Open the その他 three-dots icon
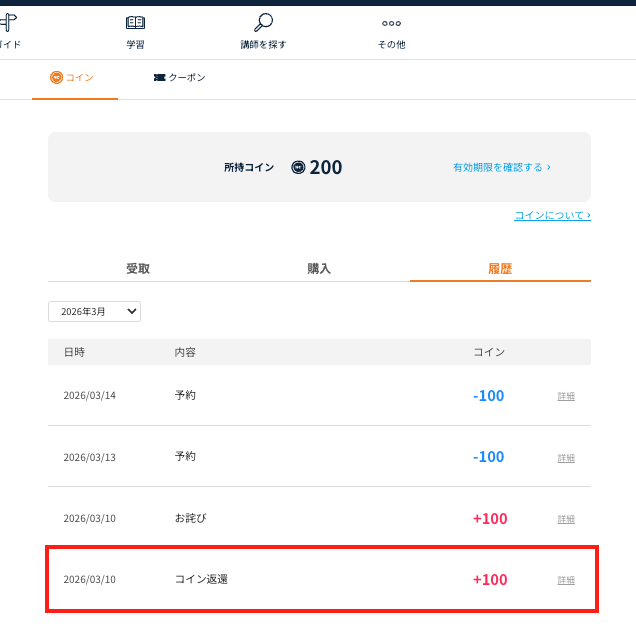Screen dimensions: 636x627 point(391,23)
